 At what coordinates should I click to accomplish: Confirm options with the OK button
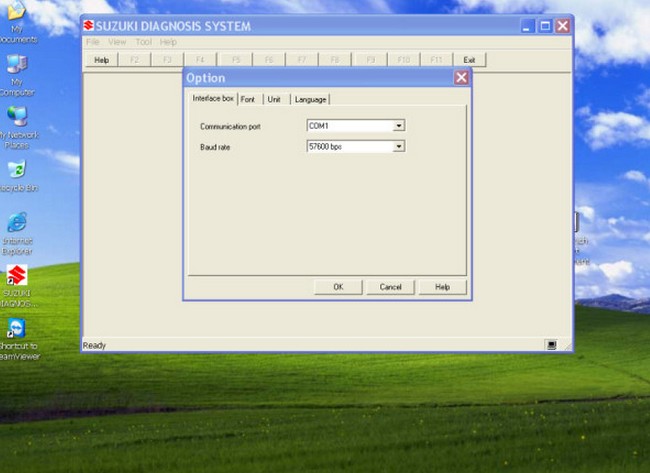click(x=338, y=287)
